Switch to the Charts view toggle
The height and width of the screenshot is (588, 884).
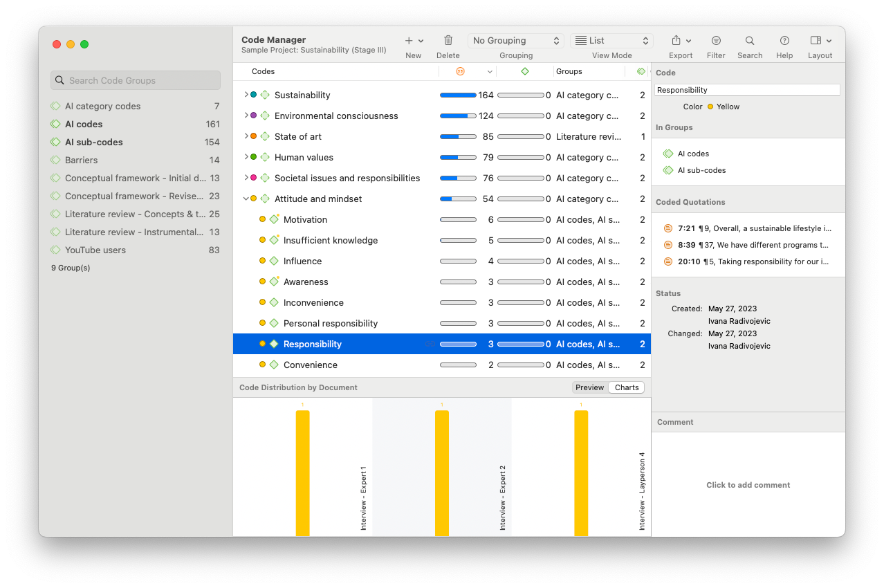click(x=627, y=387)
